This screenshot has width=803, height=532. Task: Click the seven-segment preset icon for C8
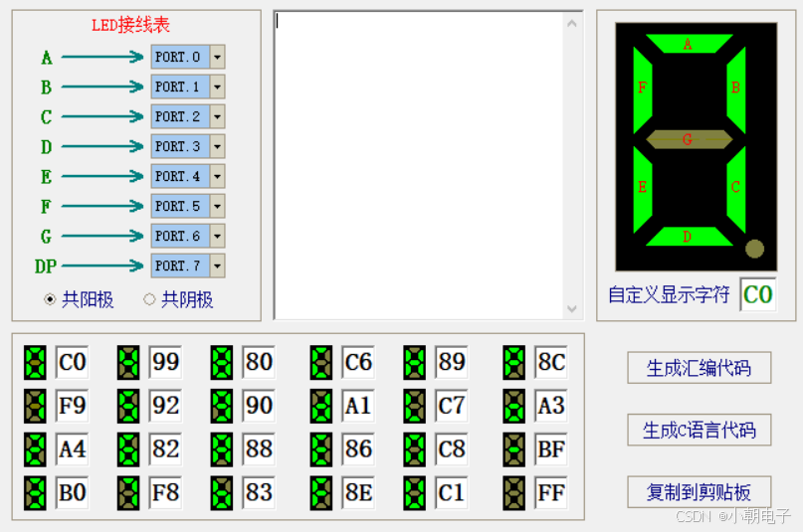point(414,449)
